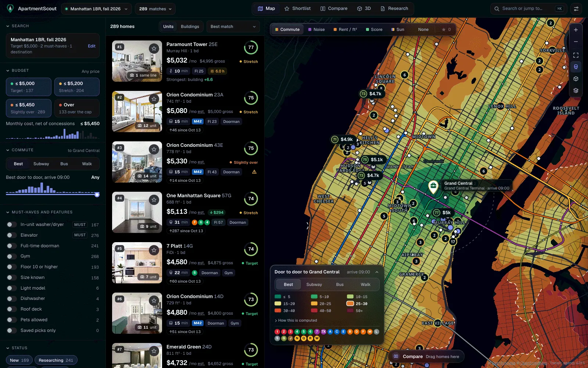Open the Best match sort dropdown
This screenshot has width=588, height=368.
[233, 26]
